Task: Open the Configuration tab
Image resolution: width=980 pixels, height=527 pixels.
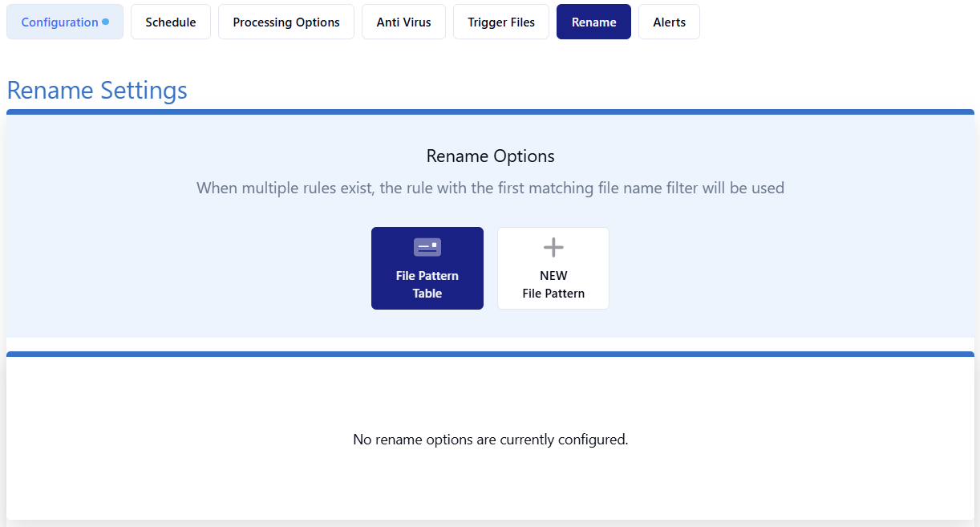Action: [65, 22]
